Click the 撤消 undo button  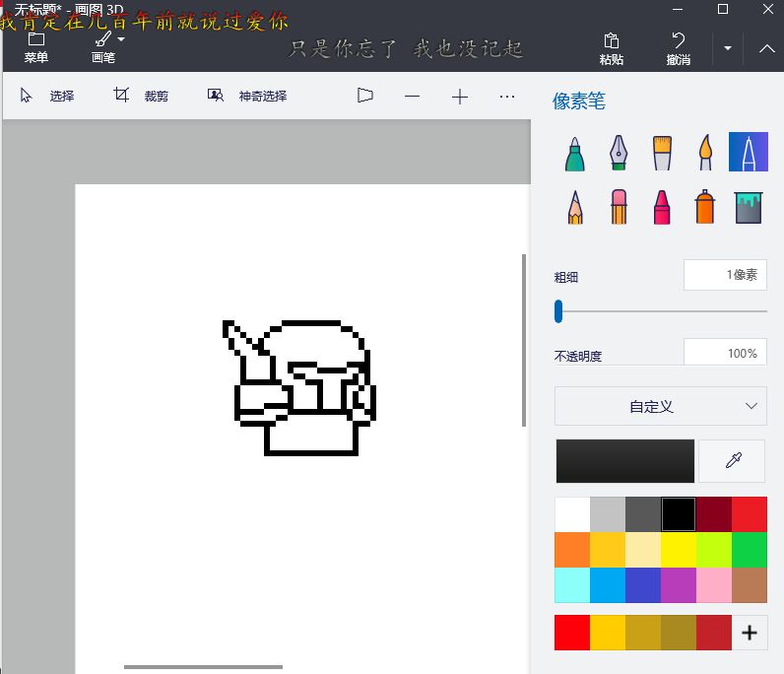(678, 49)
